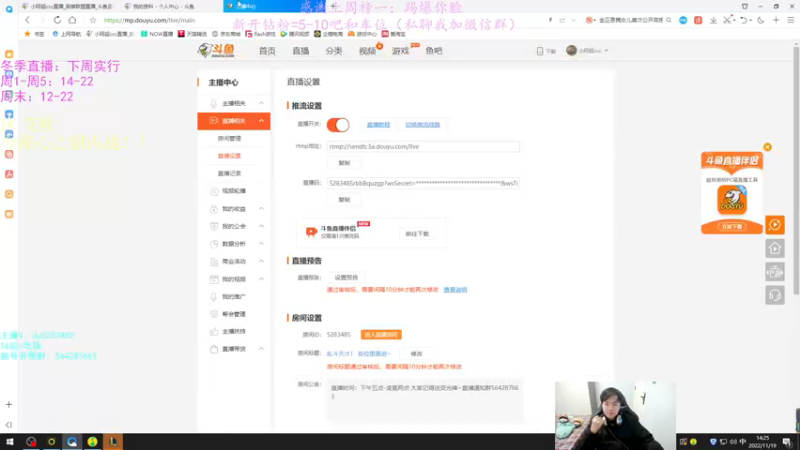Open the Windows Start menu
The image size is (800, 450).
[x=9, y=441]
